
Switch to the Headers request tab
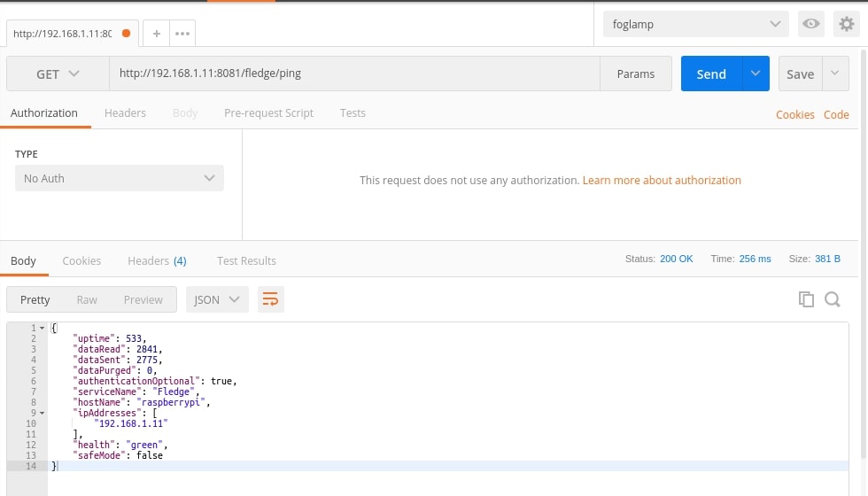(125, 113)
